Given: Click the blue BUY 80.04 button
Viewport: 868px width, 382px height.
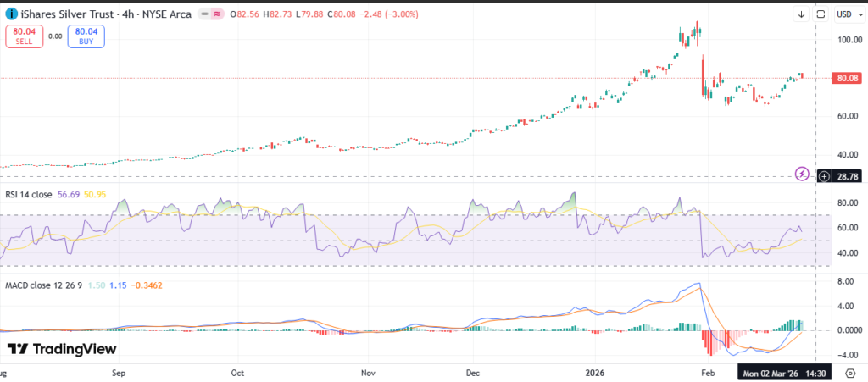Looking at the screenshot, I should pos(88,36).
